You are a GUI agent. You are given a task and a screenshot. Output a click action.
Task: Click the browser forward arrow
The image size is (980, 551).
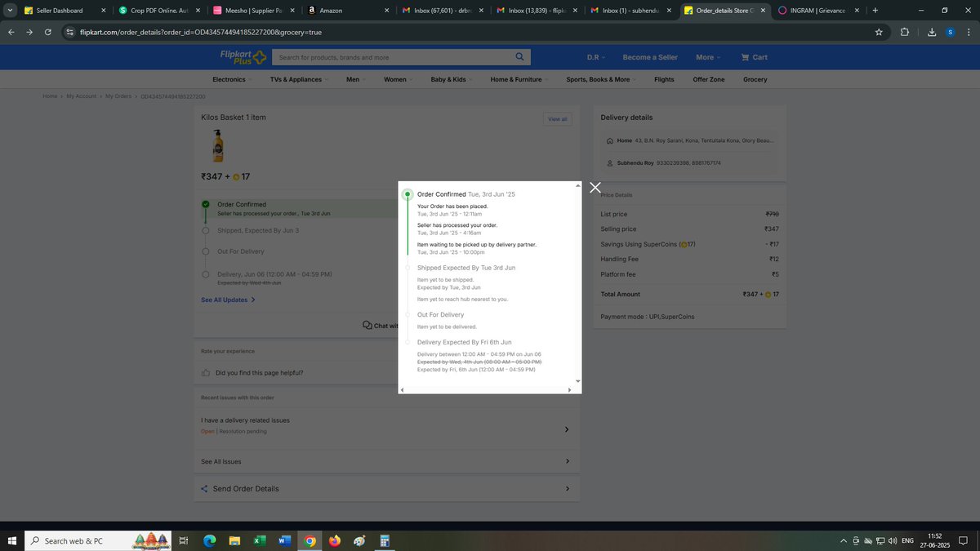pyautogui.click(x=29, y=32)
